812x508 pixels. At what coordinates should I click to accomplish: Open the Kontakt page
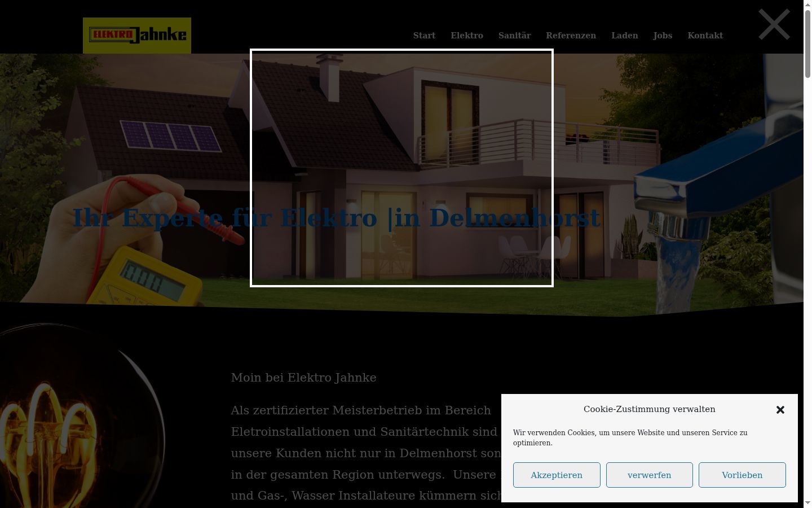click(705, 36)
